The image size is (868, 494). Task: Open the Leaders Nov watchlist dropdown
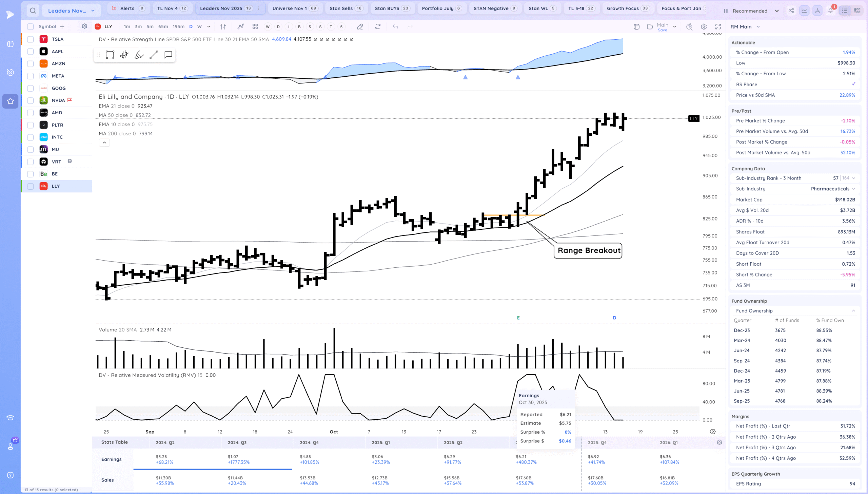click(72, 11)
